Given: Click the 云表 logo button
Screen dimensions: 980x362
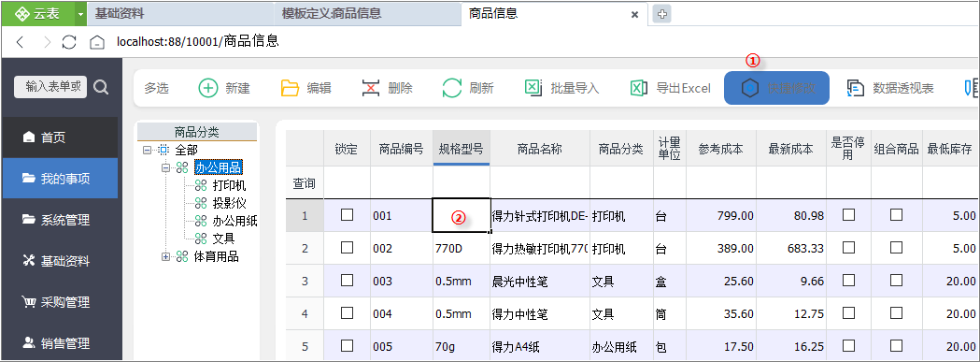Looking at the screenshot, I should 37,13.
